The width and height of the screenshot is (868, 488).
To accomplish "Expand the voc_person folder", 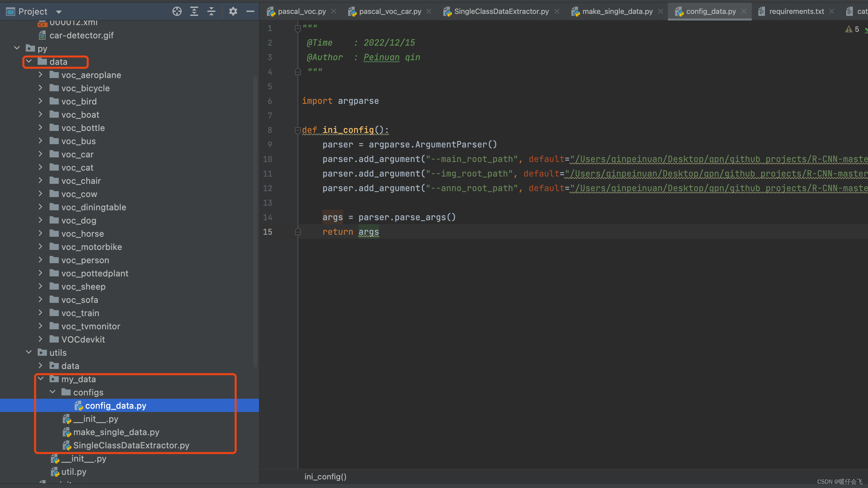I will click(41, 260).
